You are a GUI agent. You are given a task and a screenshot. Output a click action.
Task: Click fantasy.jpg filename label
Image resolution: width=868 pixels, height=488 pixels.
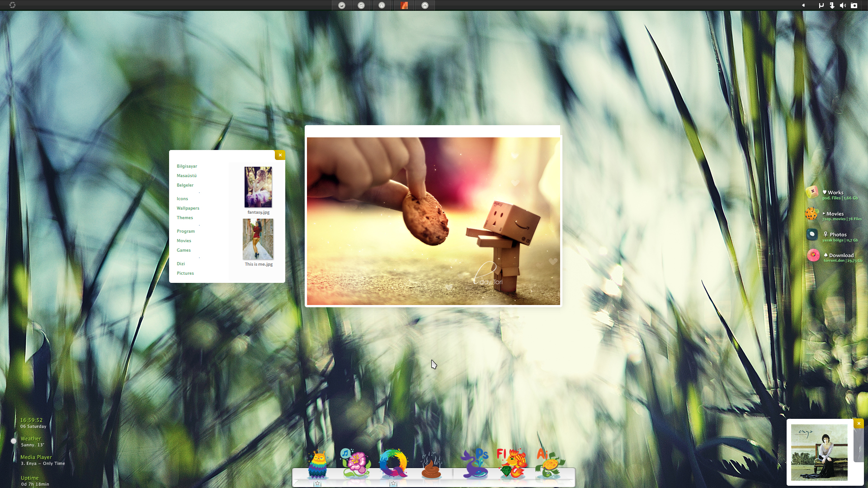pyautogui.click(x=259, y=212)
